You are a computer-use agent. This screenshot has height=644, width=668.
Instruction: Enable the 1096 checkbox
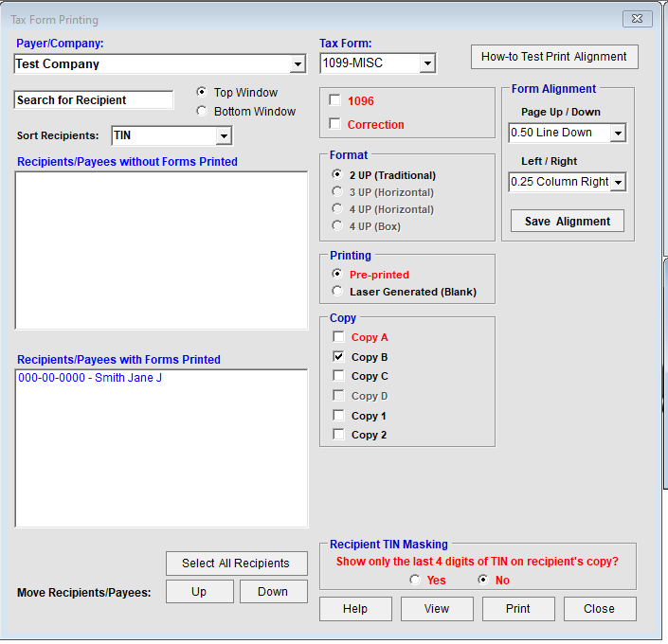(x=334, y=100)
